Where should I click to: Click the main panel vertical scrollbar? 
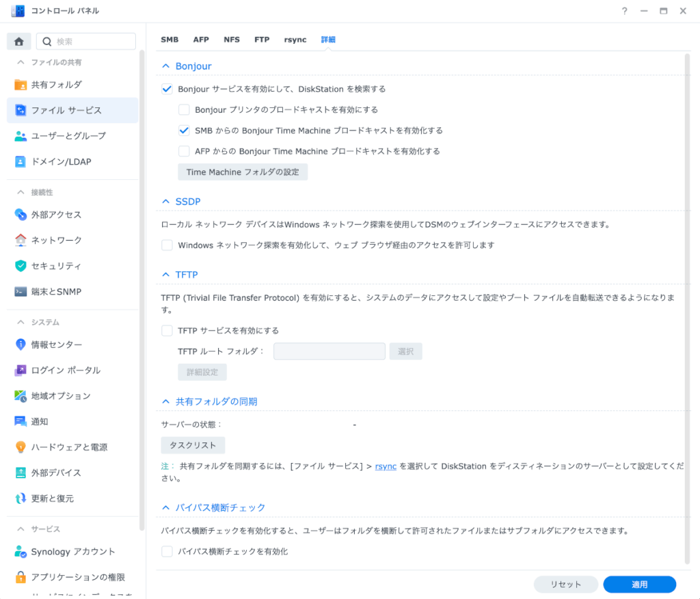pyautogui.click(x=687, y=309)
